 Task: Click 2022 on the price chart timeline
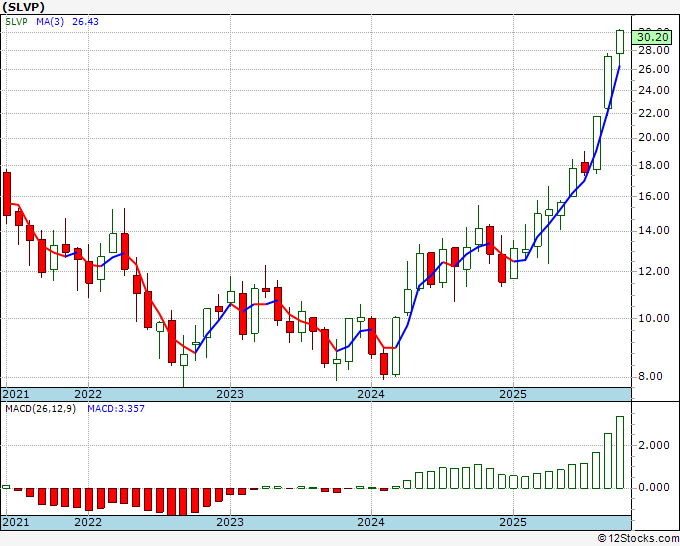pos(88,394)
